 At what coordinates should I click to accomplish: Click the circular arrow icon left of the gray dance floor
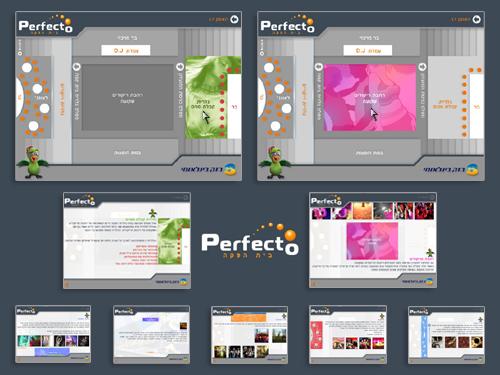(77, 67)
